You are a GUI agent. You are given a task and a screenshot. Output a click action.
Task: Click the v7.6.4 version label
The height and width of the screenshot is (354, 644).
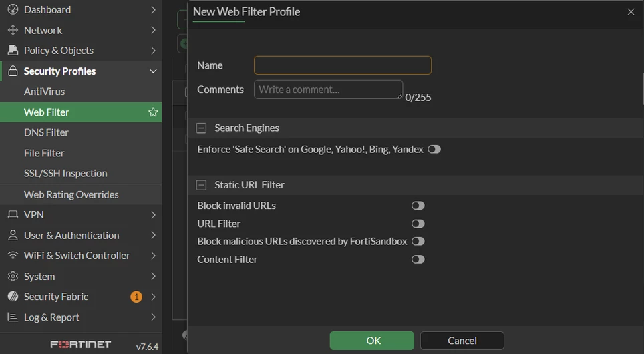pos(147,347)
